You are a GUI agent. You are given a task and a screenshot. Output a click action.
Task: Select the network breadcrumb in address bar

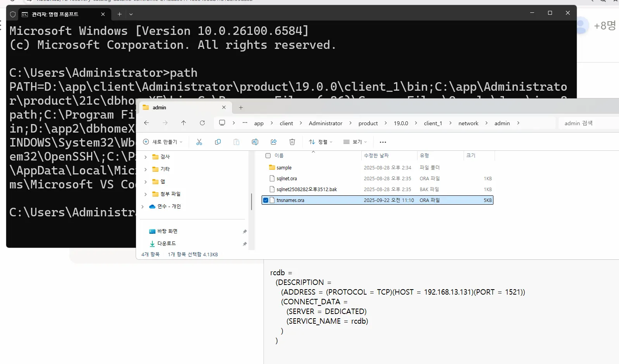click(x=468, y=123)
